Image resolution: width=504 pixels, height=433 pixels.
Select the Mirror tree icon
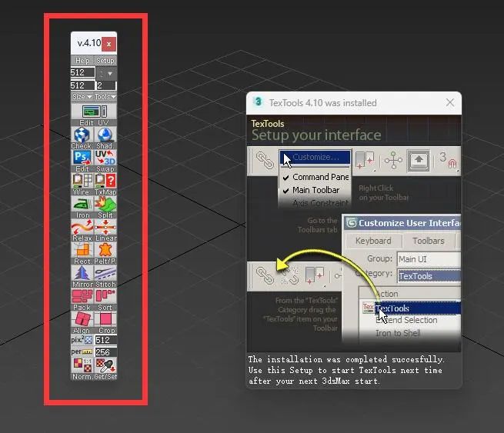[82, 273]
